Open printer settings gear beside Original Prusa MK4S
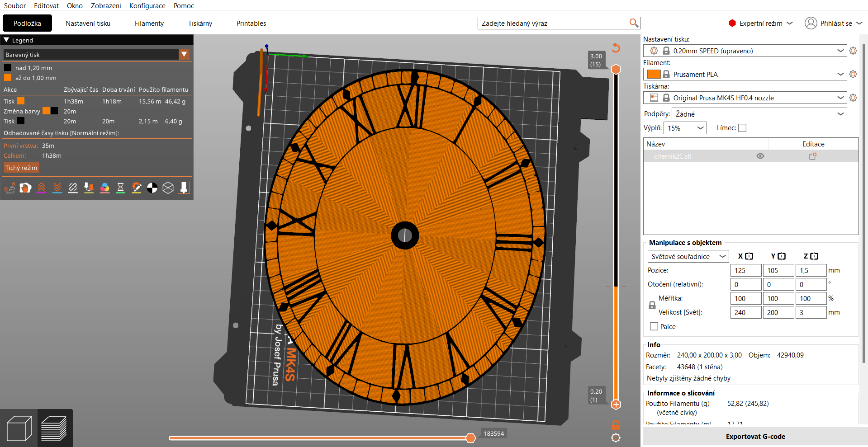 [x=853, y=98]
